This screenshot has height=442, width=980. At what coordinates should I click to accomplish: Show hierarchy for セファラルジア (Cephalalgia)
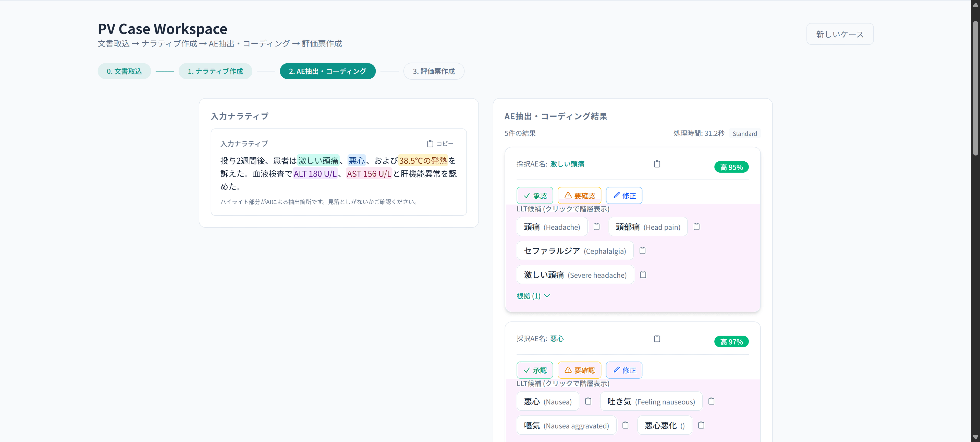575,251
